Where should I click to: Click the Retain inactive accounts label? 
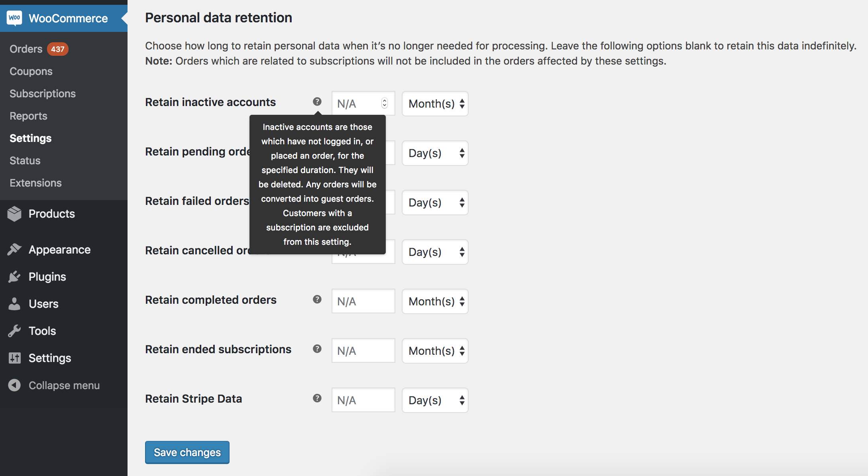click(210, 102)
